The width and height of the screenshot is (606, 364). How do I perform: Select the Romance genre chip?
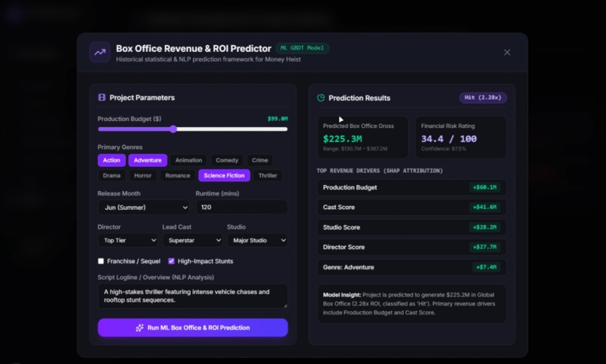(x=177, y=175)
